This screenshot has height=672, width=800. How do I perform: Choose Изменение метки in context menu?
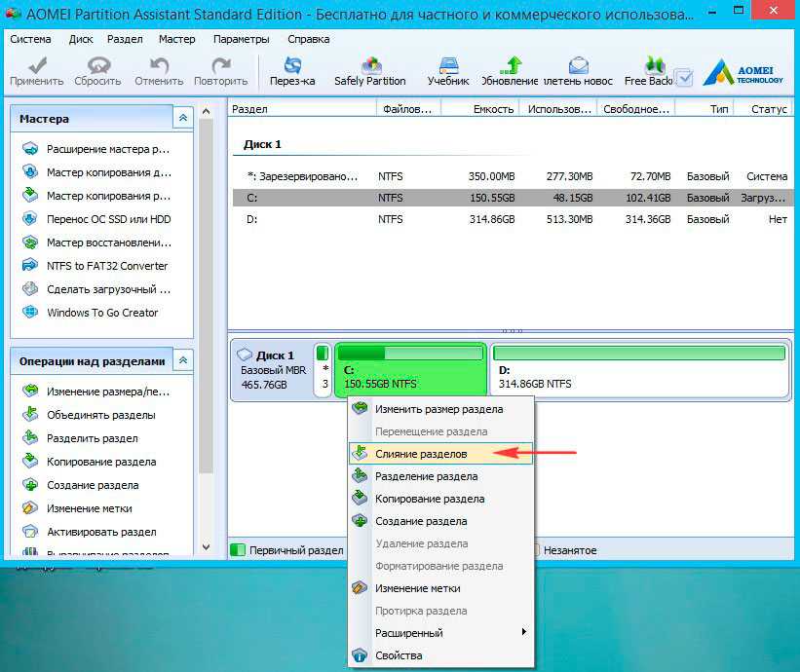(440, 588)
